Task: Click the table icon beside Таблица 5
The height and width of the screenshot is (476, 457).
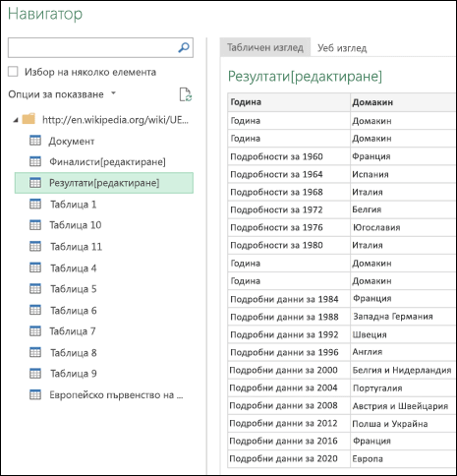Action: (x=35, y=288)
